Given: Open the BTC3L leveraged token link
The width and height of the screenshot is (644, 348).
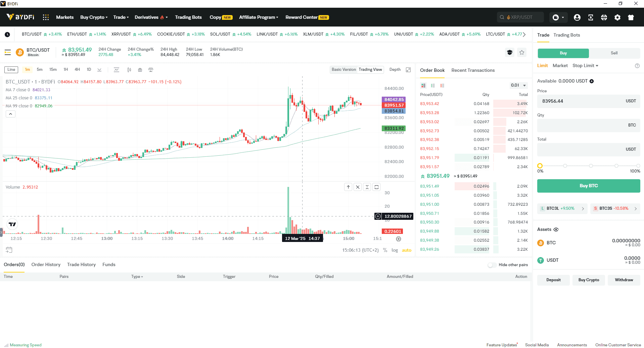Looking at the screenshot, I should click(562, 209).
